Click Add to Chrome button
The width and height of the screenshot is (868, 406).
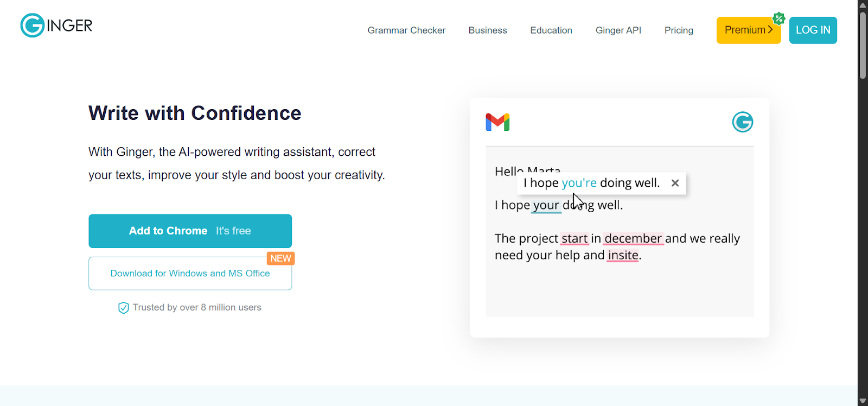[x=190, y=231]
